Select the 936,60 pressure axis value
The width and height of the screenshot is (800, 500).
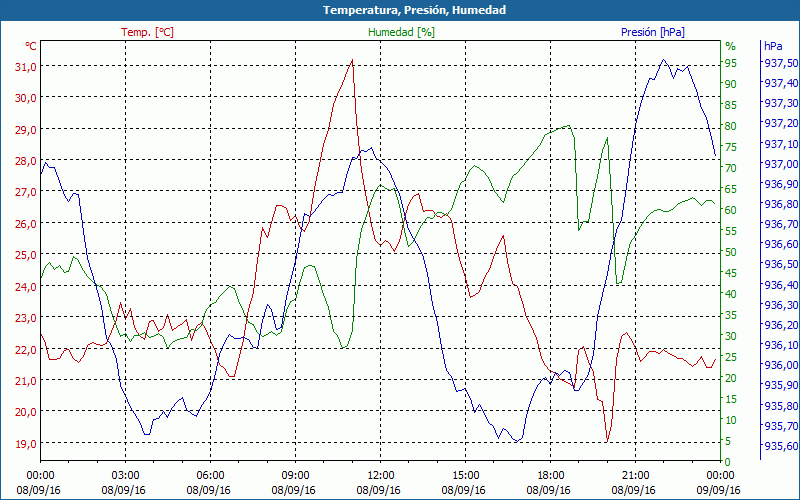pos(780,244)
